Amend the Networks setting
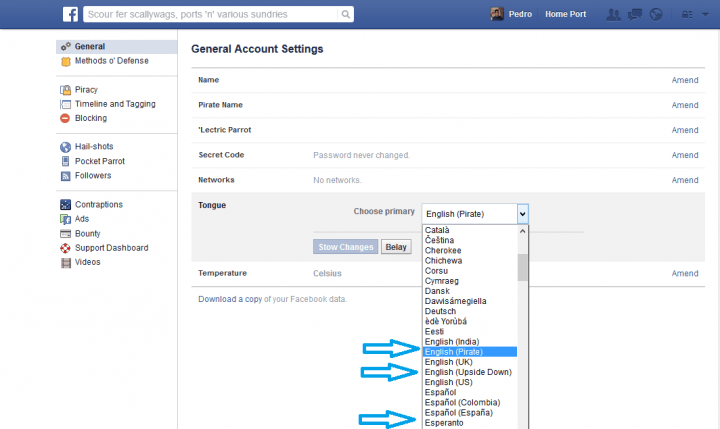Screen dimensions: 720x429 pyautogui.click(x=685, y=180)
